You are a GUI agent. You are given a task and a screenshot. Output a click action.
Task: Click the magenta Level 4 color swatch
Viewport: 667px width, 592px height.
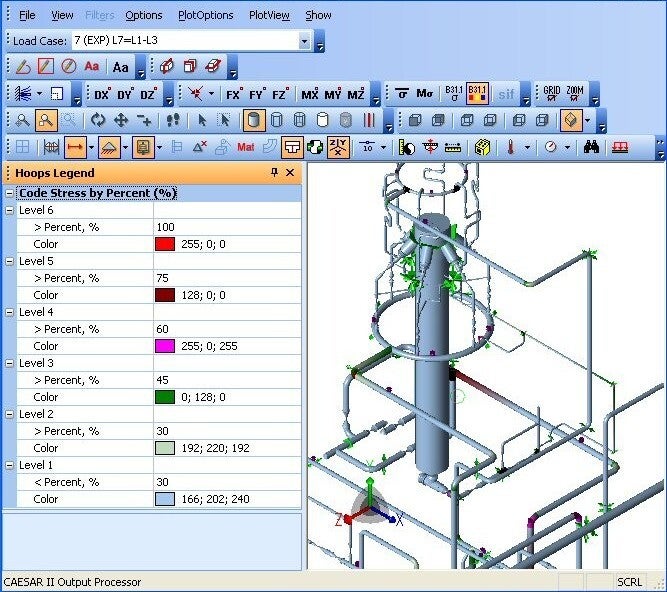coord(165,346)
